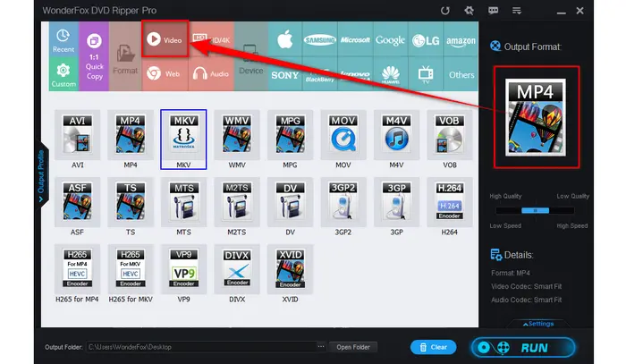Open the Custom profiles tab
626x364 pixels.
pyautogui.click(x=63, y=74)
